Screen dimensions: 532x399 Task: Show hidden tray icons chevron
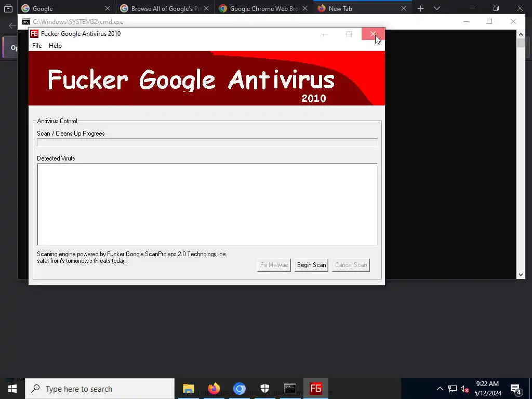(x=440, y=389)
